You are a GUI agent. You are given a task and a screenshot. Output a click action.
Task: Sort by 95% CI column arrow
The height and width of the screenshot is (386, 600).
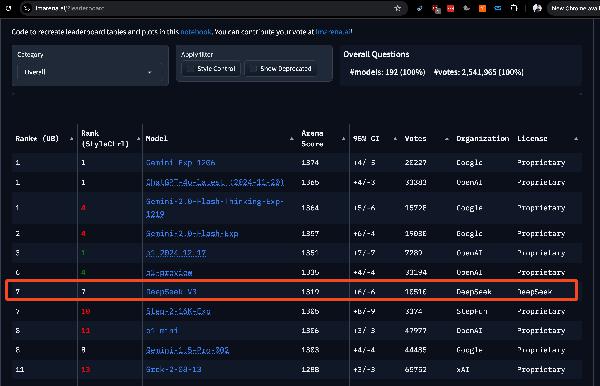pos(395,138)
